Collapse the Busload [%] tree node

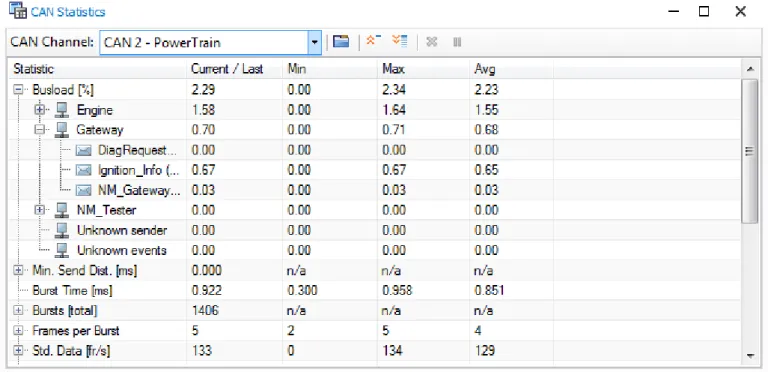[x=18, y=90]
